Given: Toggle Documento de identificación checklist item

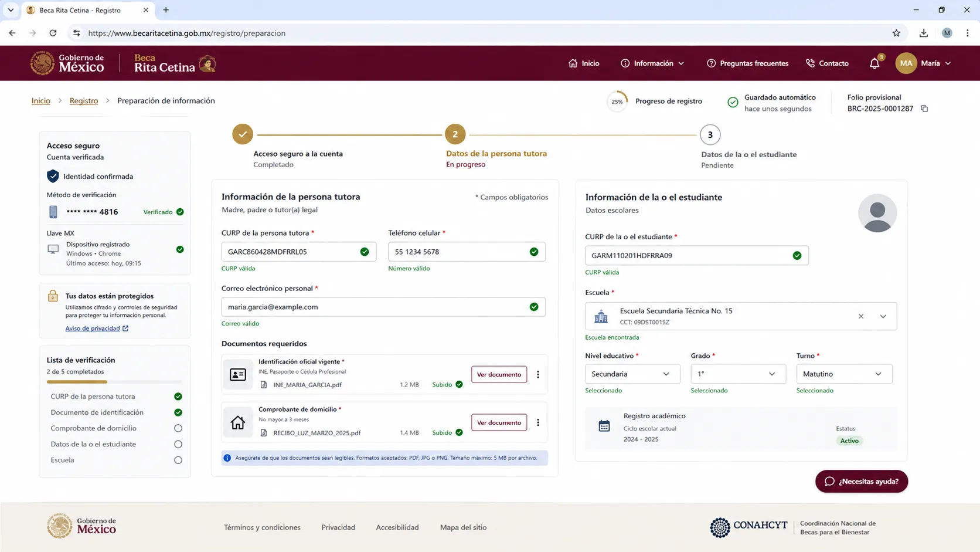Looking at the screenshot, I should pos(178,412).
